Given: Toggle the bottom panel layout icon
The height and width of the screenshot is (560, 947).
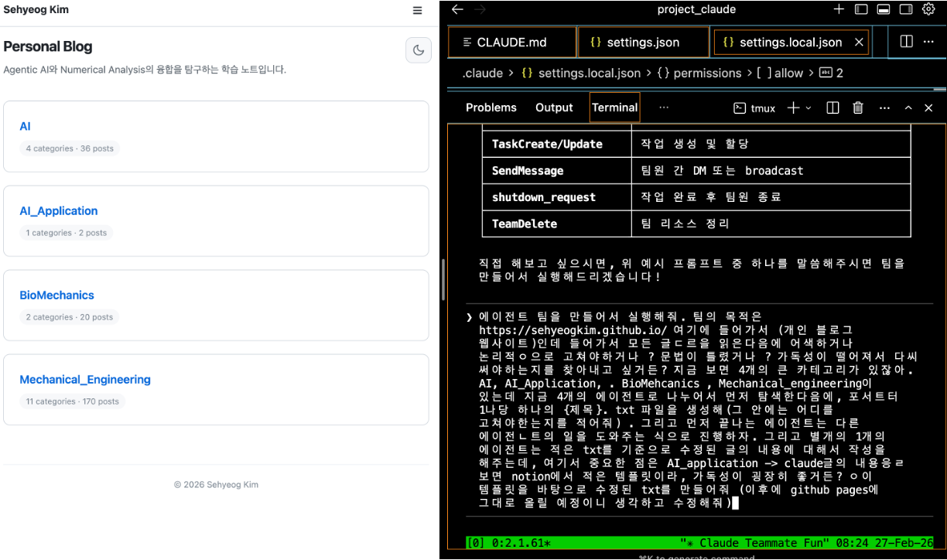Looking at the screenshot, I should tap(883, 9).
